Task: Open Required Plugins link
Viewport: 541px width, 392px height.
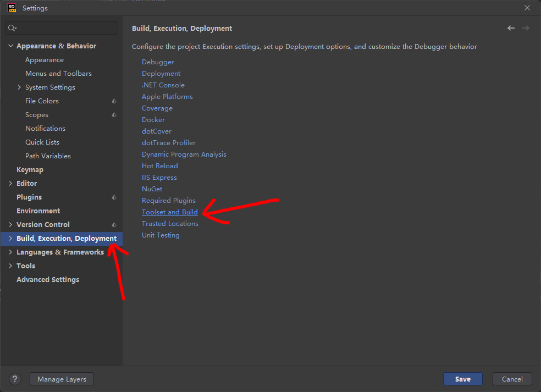Action: (169, 201)
